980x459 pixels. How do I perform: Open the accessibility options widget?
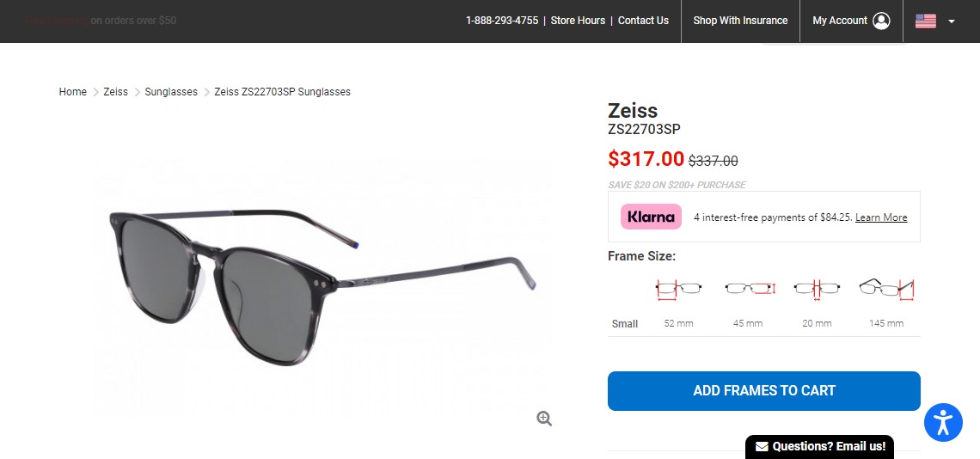point(943,423)
